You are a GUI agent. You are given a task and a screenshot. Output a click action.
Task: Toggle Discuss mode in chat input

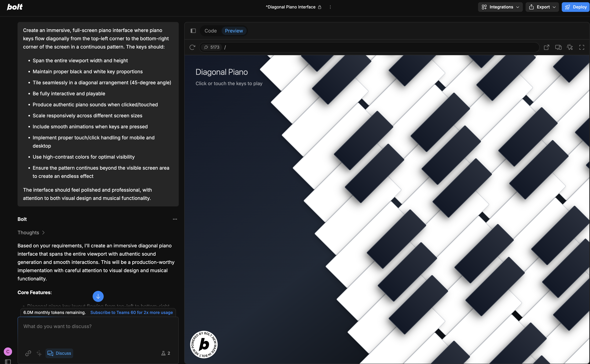pos(59,353)
